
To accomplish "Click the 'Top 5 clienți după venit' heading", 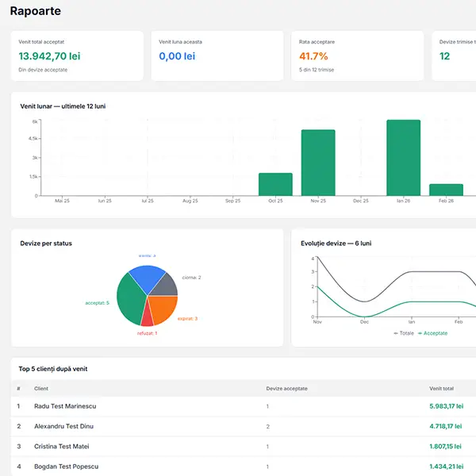I will pyautogui.click(x=53, y=369).
